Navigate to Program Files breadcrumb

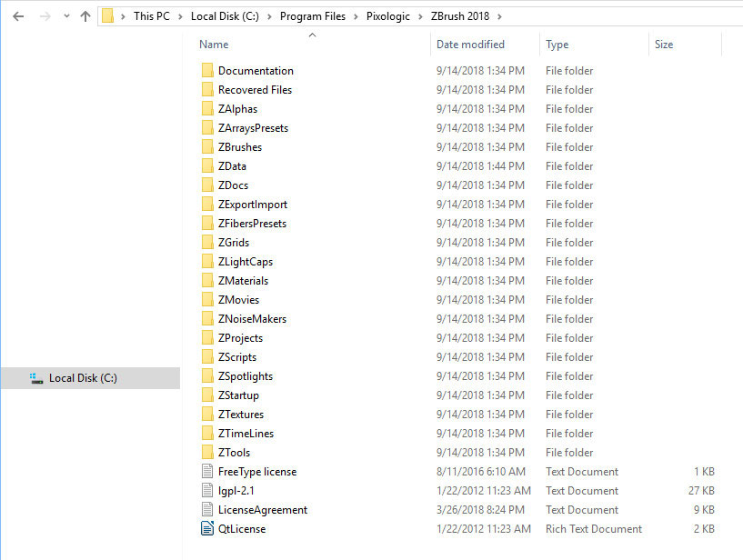tap(313, 16)
